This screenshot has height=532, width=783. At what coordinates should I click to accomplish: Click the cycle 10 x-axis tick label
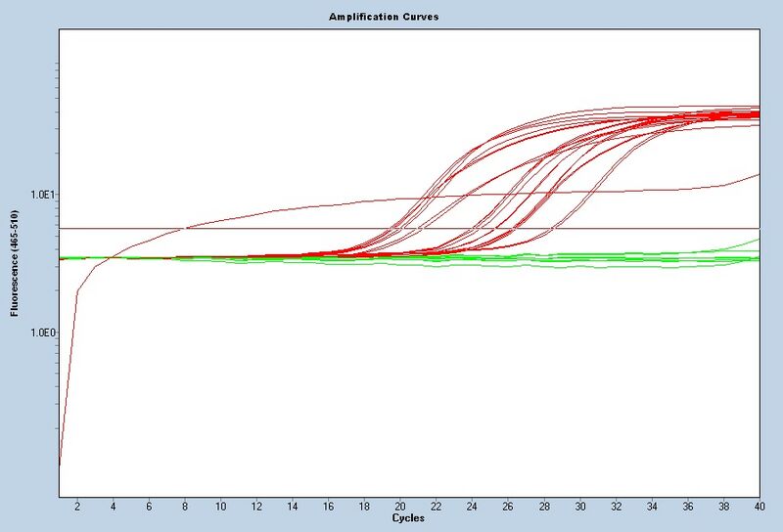tap(221, 507)
